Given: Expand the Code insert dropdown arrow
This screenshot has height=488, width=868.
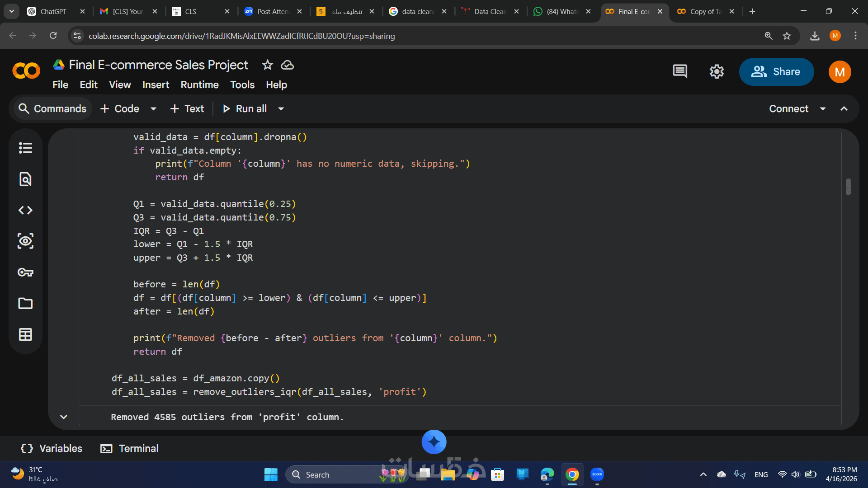Looking at the screenshot, I should pyautogui.click(x=153, y=109).
